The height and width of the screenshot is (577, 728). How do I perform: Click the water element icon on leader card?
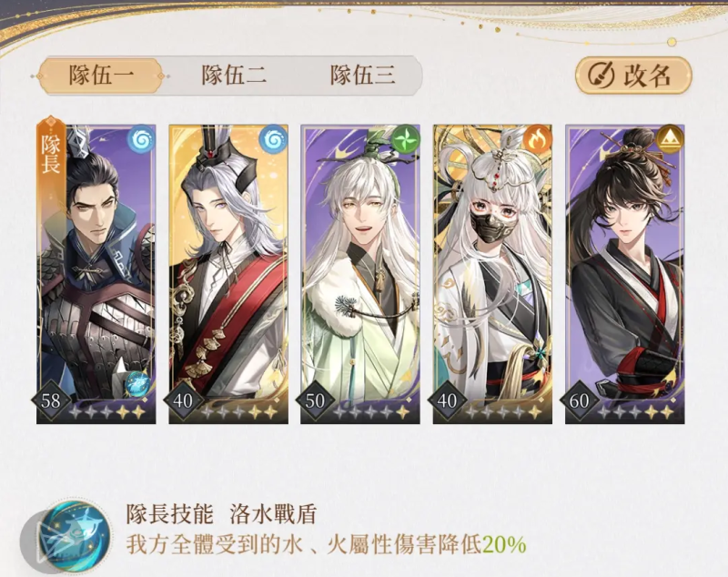pos(141,139)
